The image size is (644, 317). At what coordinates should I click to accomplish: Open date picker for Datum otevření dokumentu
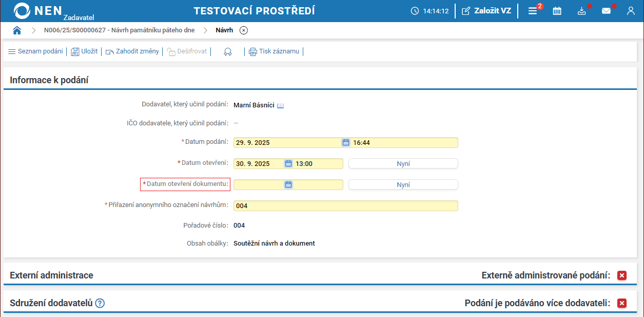[x=288, y=184]
